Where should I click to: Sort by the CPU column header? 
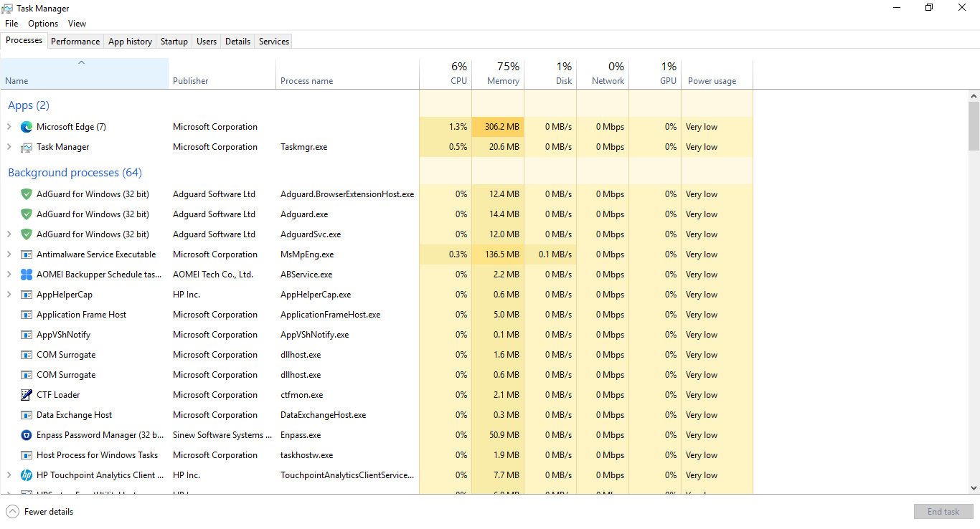pyautogui.click(x=446, y=74)
